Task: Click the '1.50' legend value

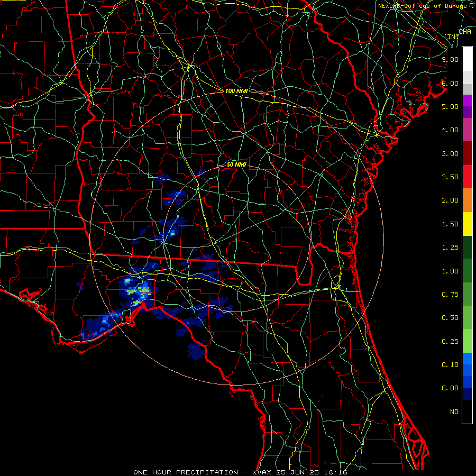Action: point(450,224)
